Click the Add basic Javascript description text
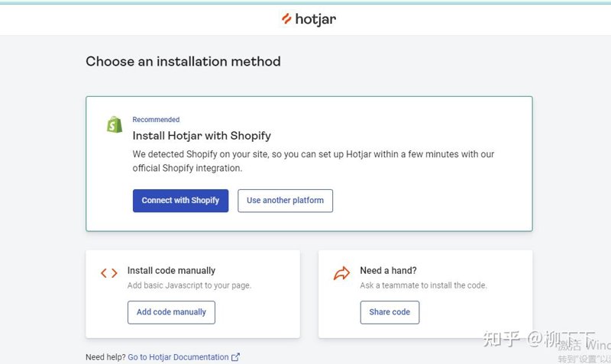Screen dimensions: 611x364 tap(189, 285)
